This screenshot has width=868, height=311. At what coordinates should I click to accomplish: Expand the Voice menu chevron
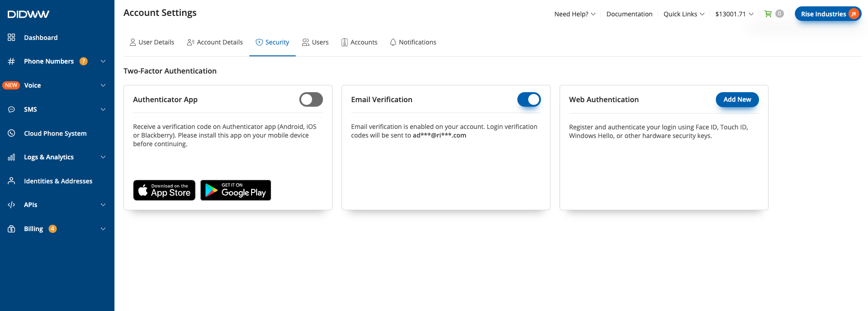103,85
